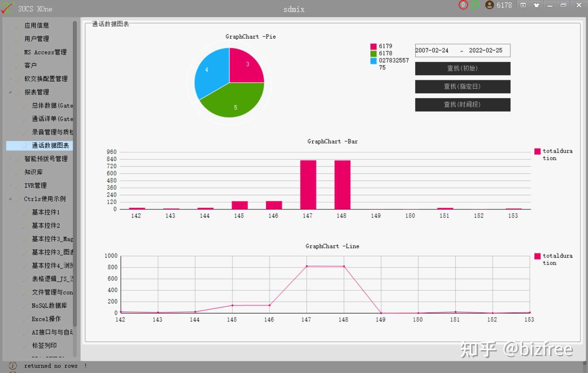Select MS Access管理 in the tree
The height and width of the screenshot is (373, 588).
point(45,52)
